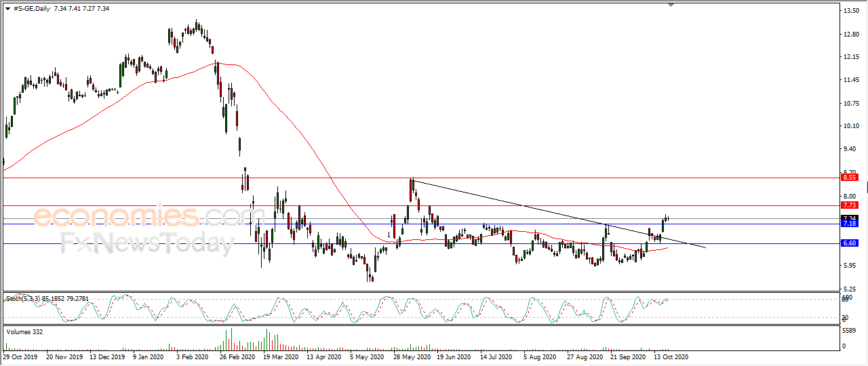
Task: Click the 5589 value on volume axis
Action: (x=849, y=331)
